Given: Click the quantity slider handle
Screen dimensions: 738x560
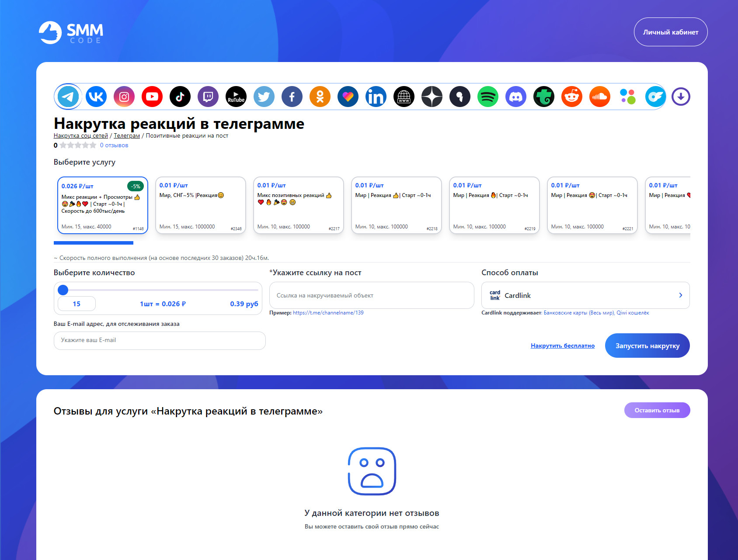Looking at the screenshot, I should point(63,290).
